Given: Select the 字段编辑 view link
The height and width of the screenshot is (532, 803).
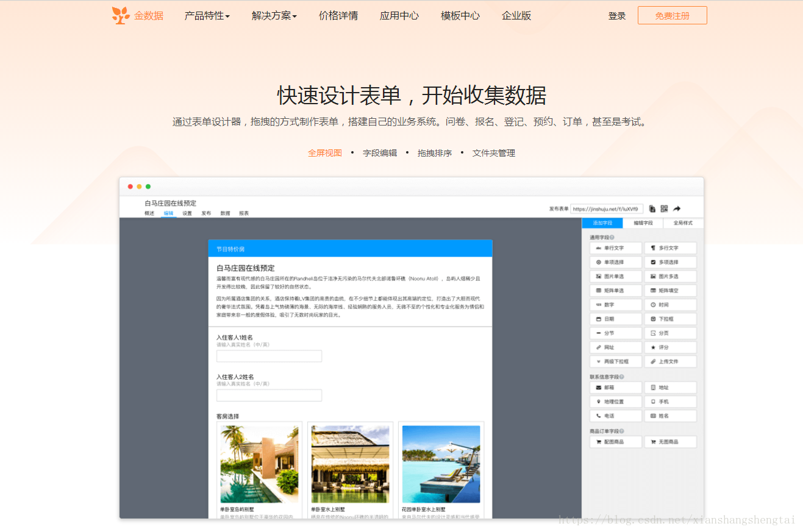Looking at the screenshot, I should [x=380, y=153].
